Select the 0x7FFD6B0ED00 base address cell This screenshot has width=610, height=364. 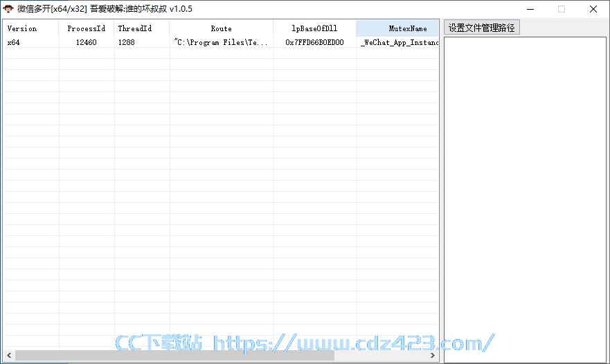315,42
